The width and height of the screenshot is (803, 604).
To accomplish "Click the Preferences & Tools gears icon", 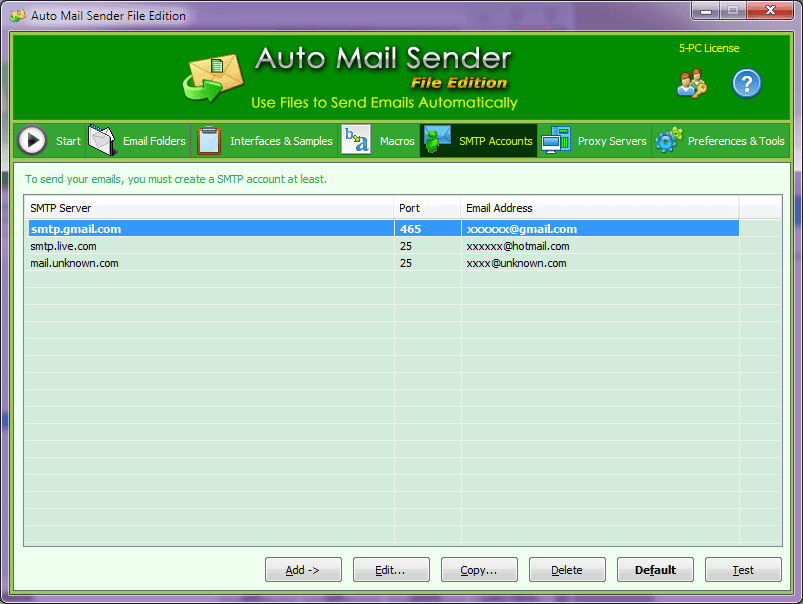I will (669, 139).
